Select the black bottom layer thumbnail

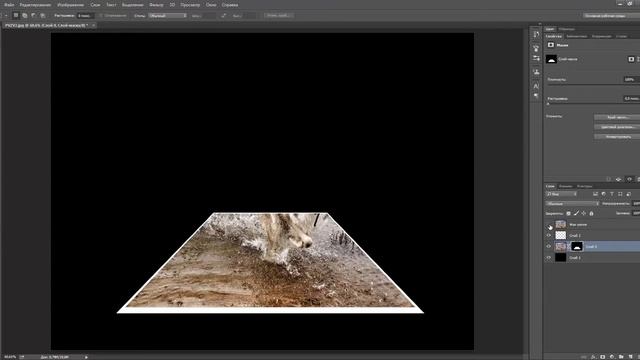coord(561,258)
